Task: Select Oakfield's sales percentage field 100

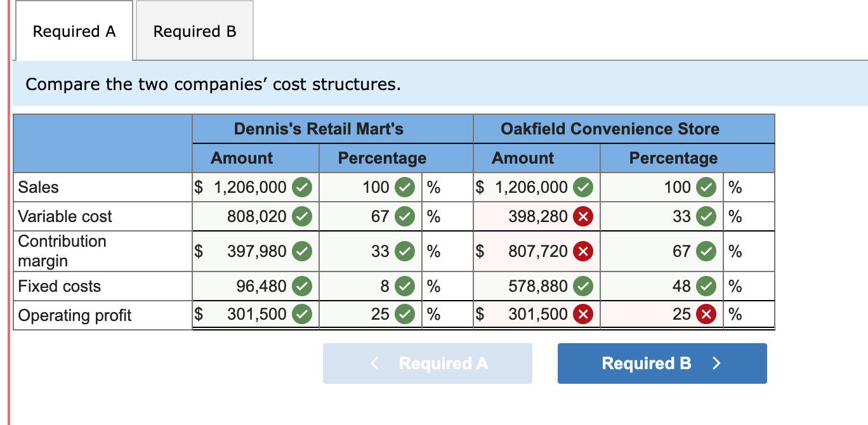Action: 662,187
